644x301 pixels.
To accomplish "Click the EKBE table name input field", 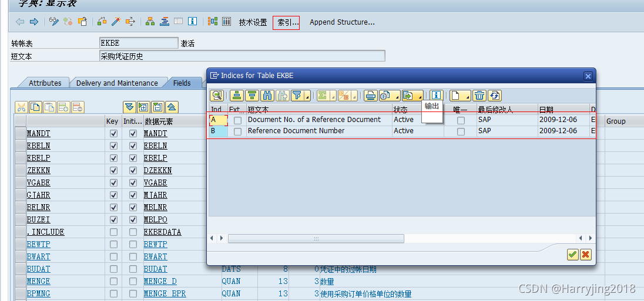I will click(x=139, y=43).
